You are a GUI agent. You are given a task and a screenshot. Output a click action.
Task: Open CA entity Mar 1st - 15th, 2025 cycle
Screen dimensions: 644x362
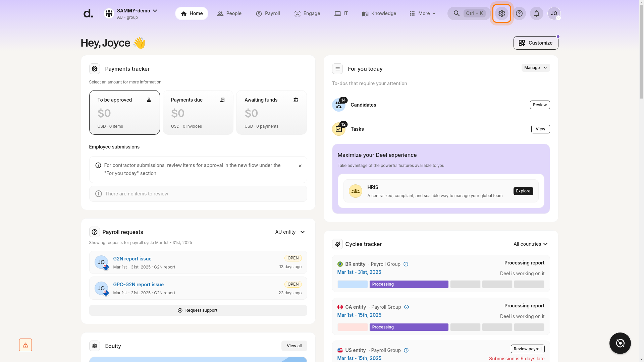(x=359, y=315)
